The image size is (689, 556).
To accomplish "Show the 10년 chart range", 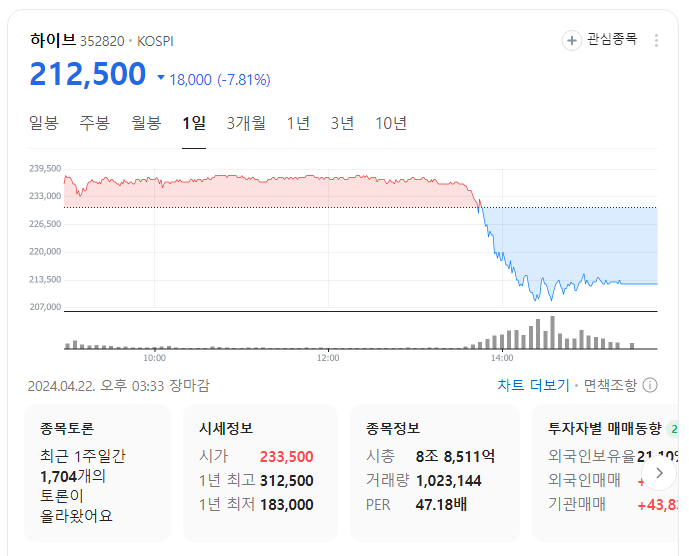I will (391, 123).
